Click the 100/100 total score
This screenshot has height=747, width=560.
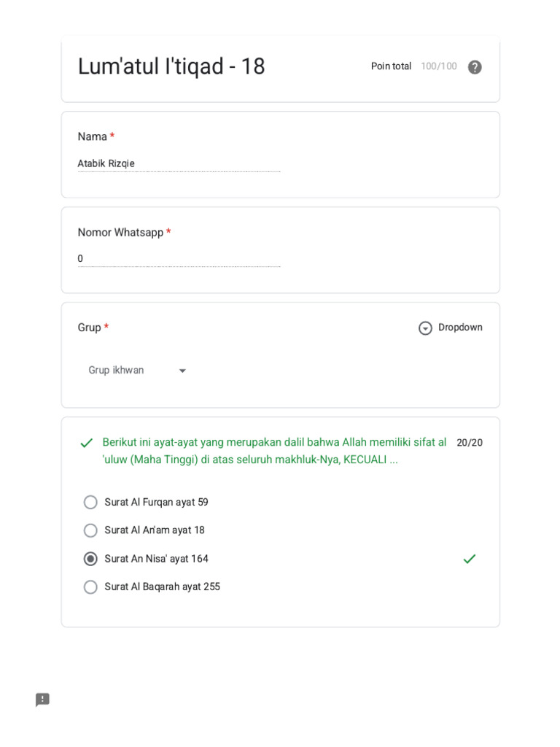439,66
